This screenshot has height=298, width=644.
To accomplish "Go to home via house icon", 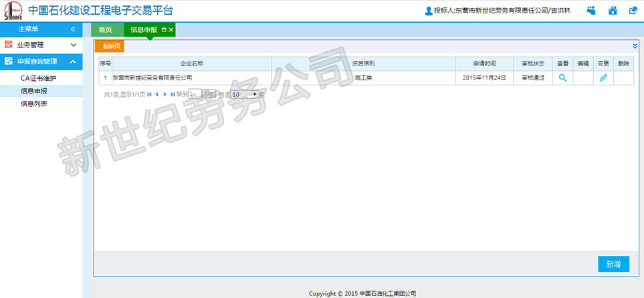I will [613, 11].
